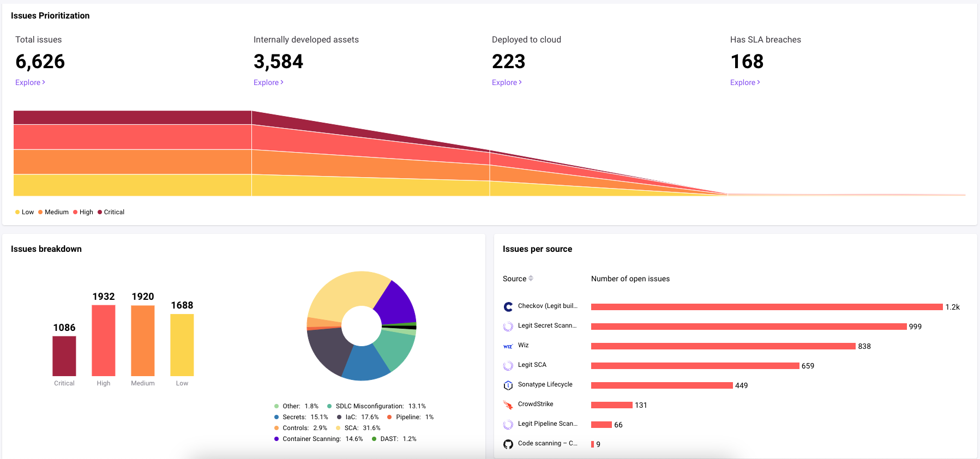Toggle the Critical series in funnel legend

pos(111,212)
